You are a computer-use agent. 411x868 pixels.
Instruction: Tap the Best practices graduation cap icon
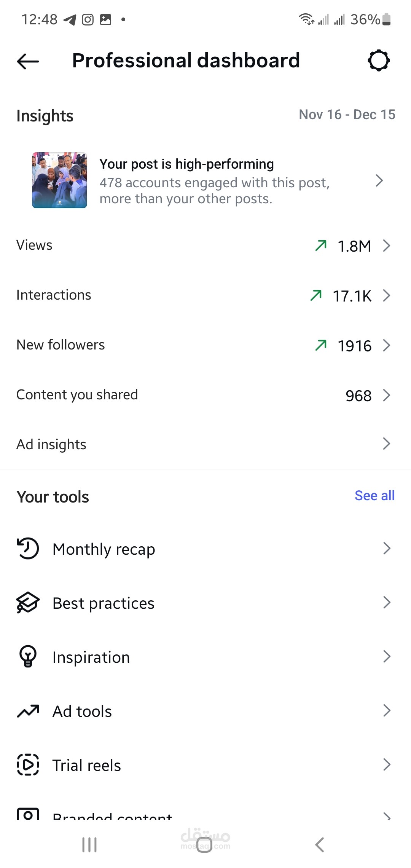[x=28, y=603]
